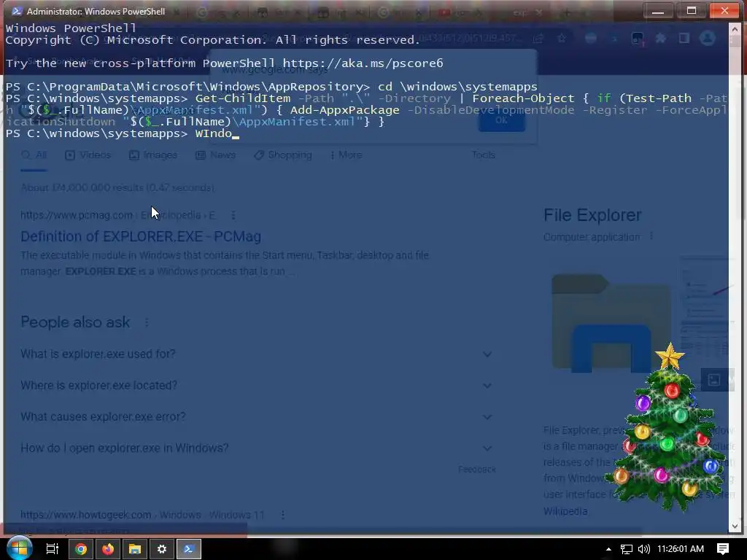Open Settings gear in the taskbar
The height and width of the screenshot is (560, 747).
pyautogui.click(x=162, y=549)
